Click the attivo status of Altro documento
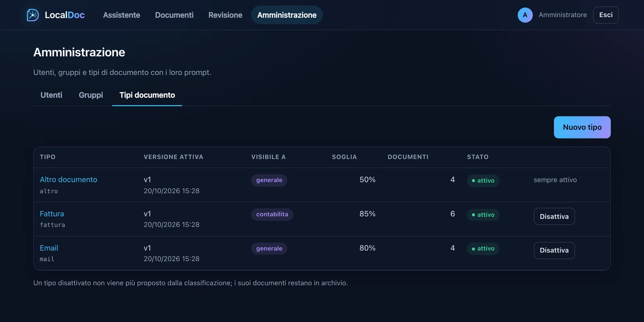Viewport: 644px width, 322px height. point(483,181)
